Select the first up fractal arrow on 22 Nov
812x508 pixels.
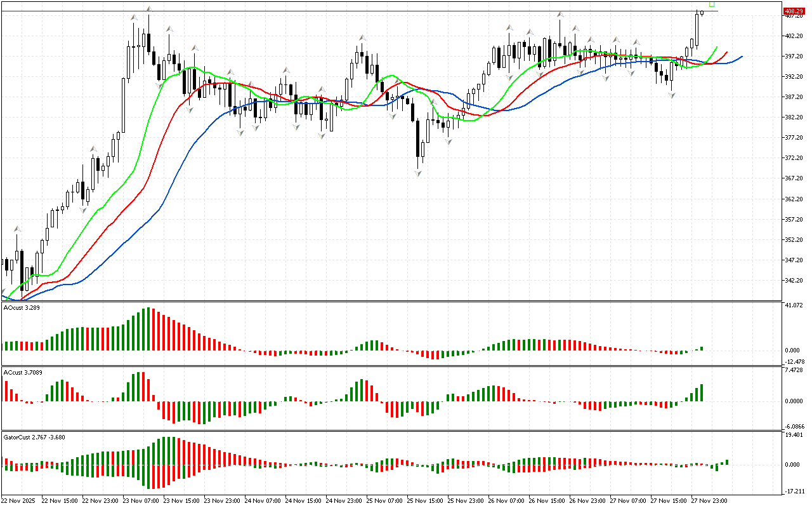point(18,229)
